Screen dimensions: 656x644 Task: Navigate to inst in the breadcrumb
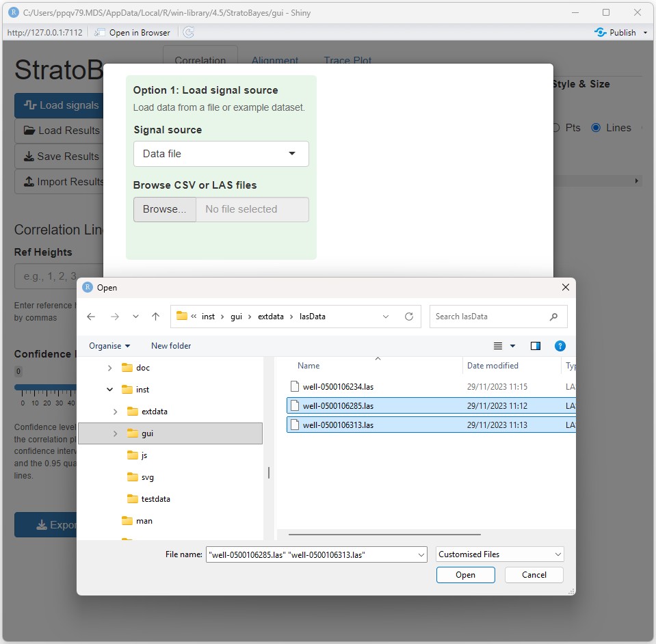pos(208,317)
